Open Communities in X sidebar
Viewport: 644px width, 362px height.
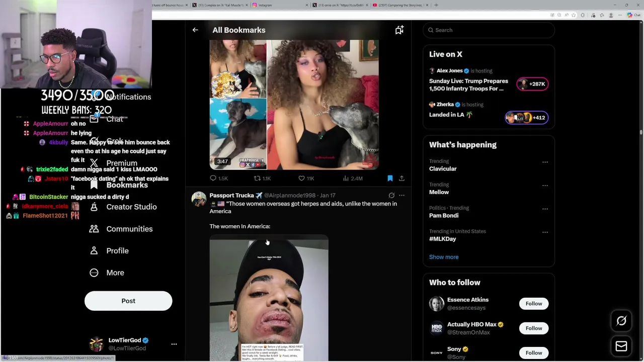121,229
